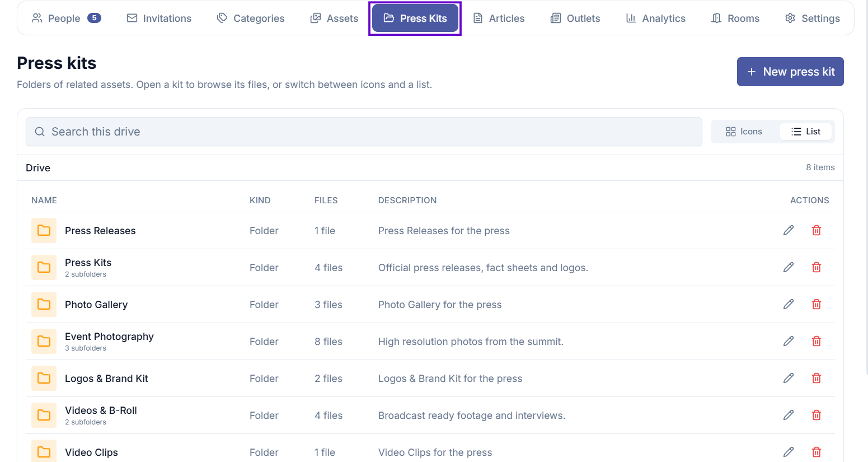Delete the Video Clips folder
868x462 pixels.
(817, 452)
